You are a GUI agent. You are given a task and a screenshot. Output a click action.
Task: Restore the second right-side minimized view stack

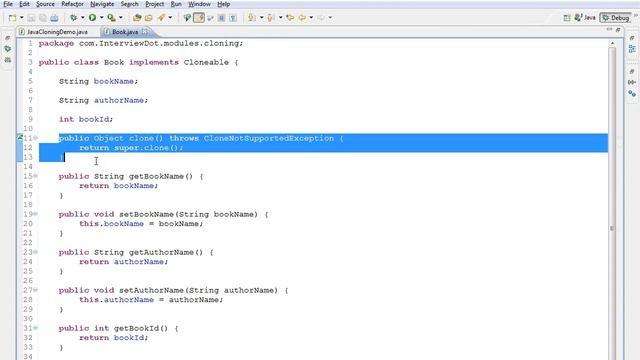click(632, 71)
